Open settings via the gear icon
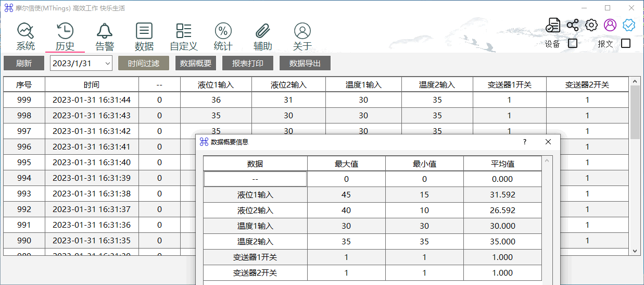 click(x=591, y=25)
